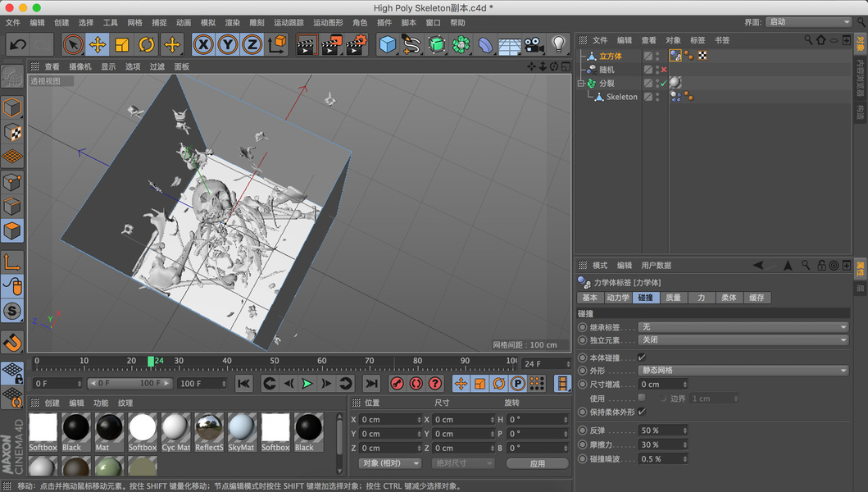Open the 继承标签 dropdown
Viewport: 868px width, 492px height.
(x=743, y=327)
